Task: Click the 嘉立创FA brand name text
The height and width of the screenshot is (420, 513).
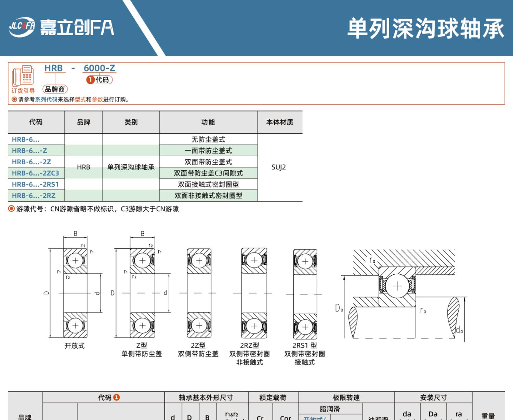Action: [77, 27]
